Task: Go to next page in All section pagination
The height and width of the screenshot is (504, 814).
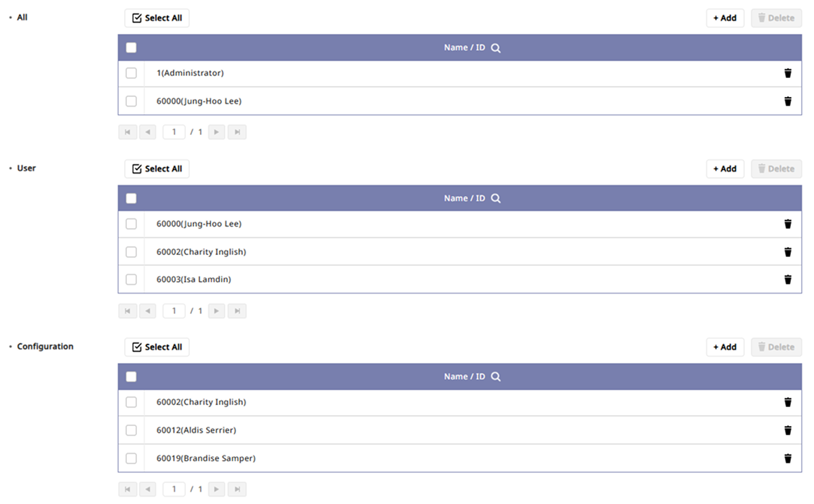Action: click(216, 132)
